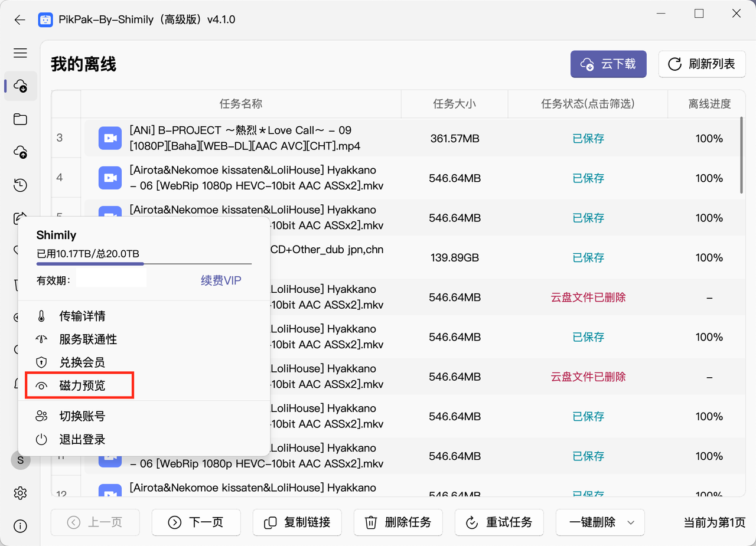Click 任务状态 header to filter
Viewport: 756px width, 546px height.
click(588, 104)
